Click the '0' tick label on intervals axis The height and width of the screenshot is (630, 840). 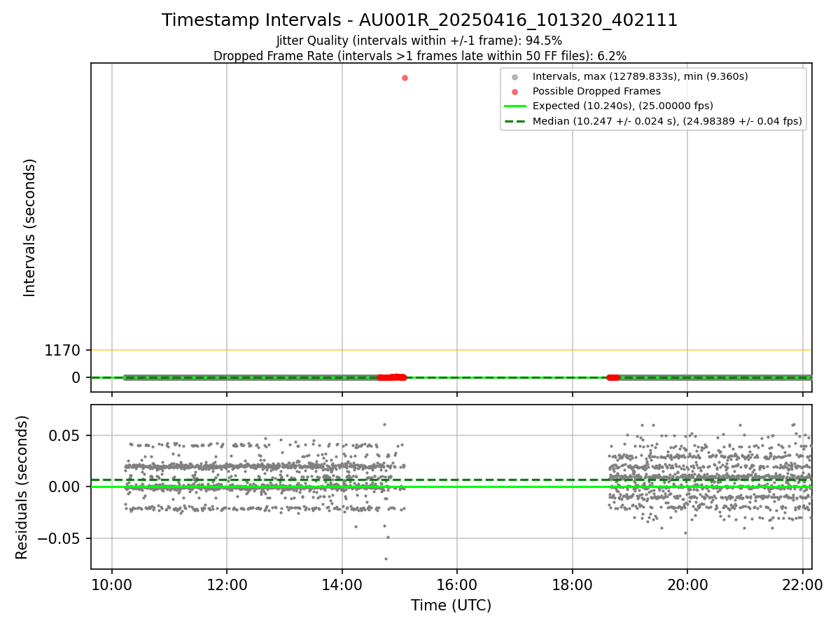click(x=78, y=377)
